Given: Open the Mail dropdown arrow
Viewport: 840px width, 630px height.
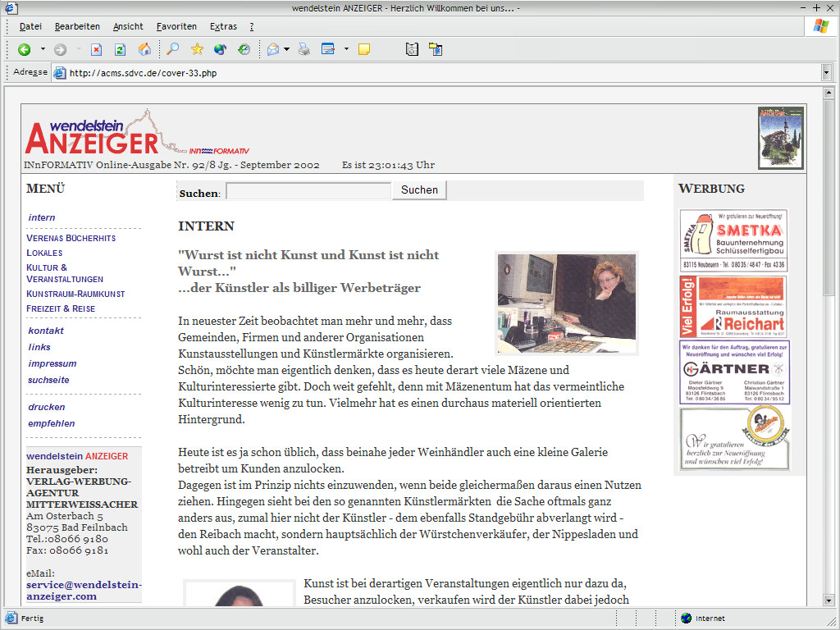Looking at the screenshot, I should point(286,49).
